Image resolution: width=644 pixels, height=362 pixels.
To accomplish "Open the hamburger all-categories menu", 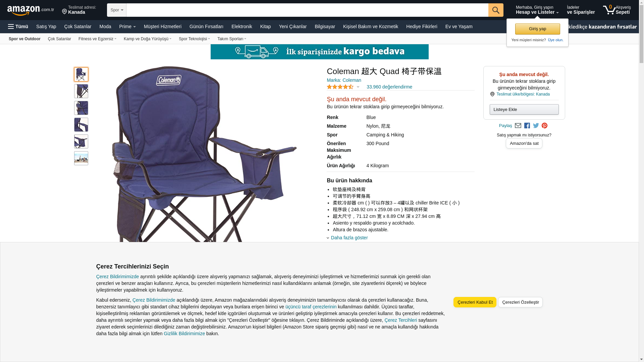I will (x=18, y=26).
